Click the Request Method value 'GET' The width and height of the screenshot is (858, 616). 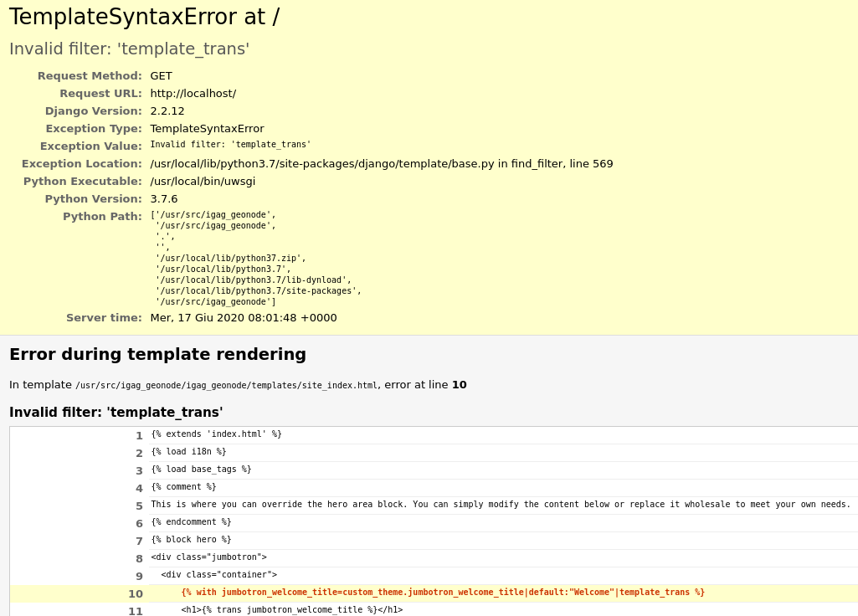pyautogui.click(x=161, y=76)
